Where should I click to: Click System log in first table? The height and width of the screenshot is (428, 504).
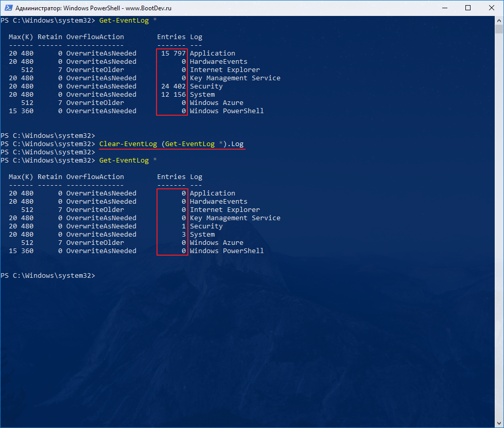202,95
